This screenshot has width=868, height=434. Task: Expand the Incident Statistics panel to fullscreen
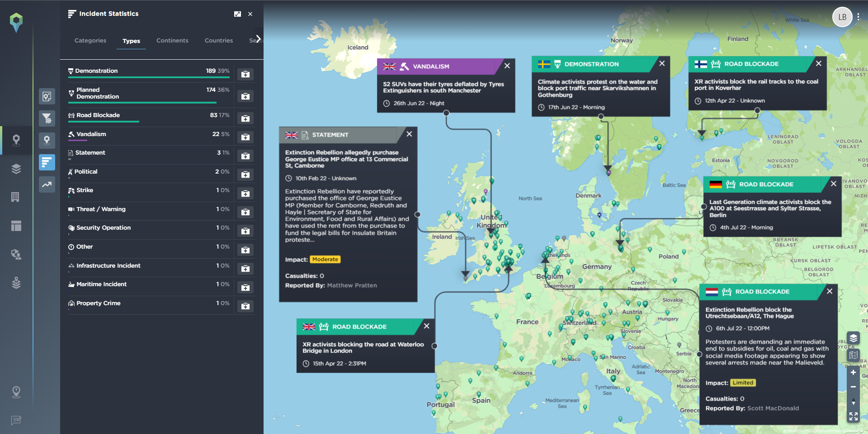click(x=237, y=14)
